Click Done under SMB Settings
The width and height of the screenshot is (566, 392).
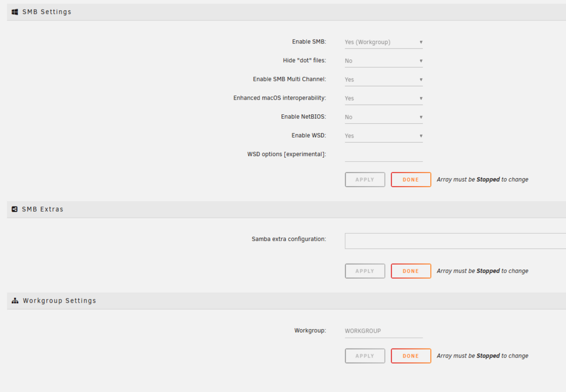(411, 179)
